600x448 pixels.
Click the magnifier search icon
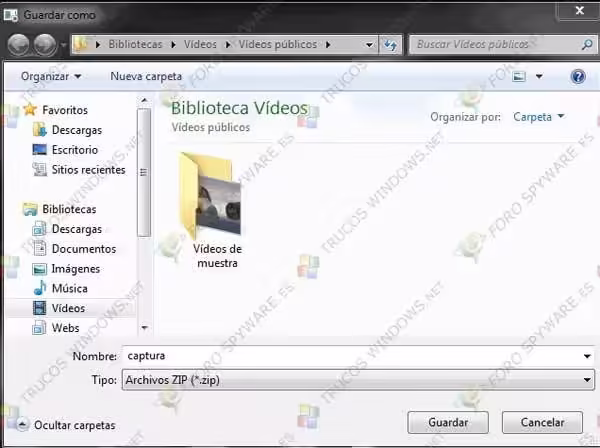587,45
